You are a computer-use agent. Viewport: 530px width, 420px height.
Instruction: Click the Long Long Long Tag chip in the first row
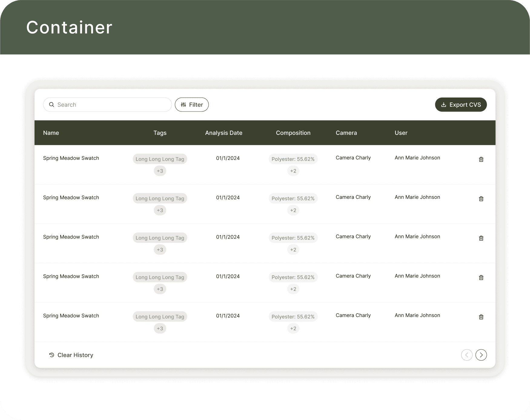[x=160, y=159]
